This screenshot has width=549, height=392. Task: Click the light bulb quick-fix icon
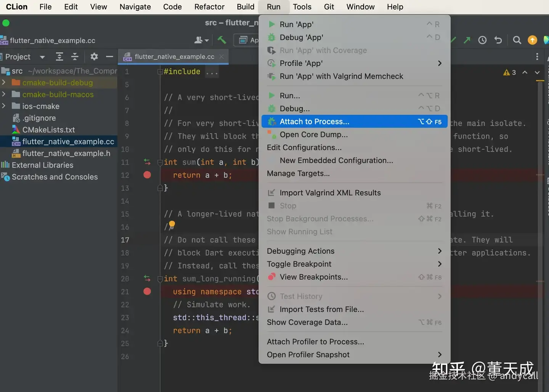[x=172, y=225]
